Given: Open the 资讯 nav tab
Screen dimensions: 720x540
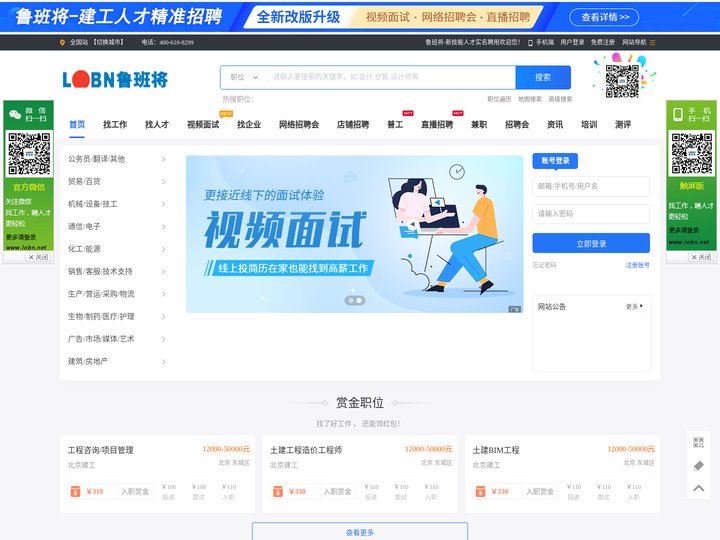Looking at the screenshot, I should (x=555, y=124).
